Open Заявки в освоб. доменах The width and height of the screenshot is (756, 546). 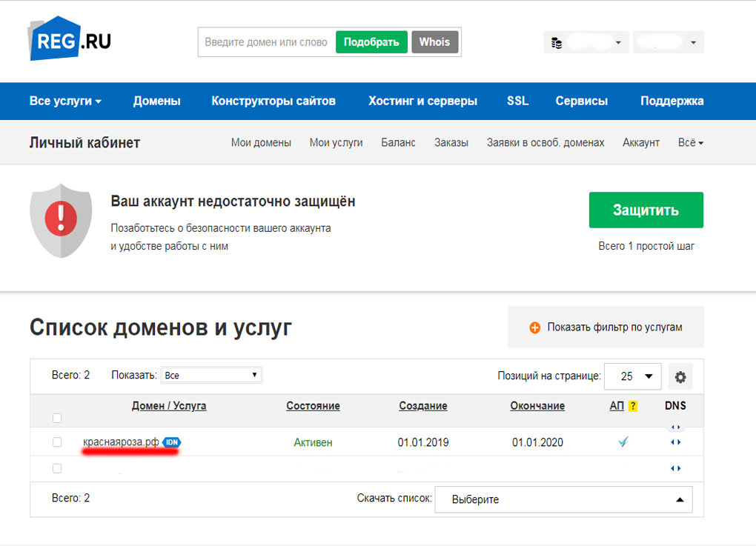[x=546, y=143]
